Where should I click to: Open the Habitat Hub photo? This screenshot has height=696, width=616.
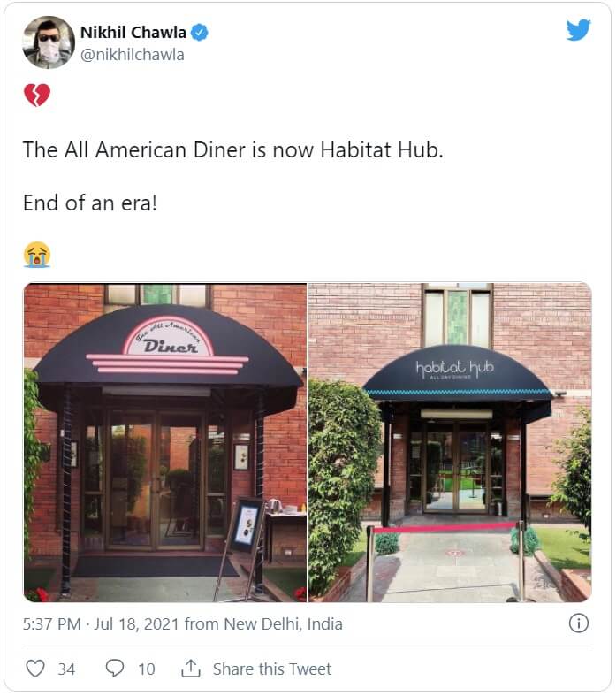pyautogui.click(x=450, y=442)
